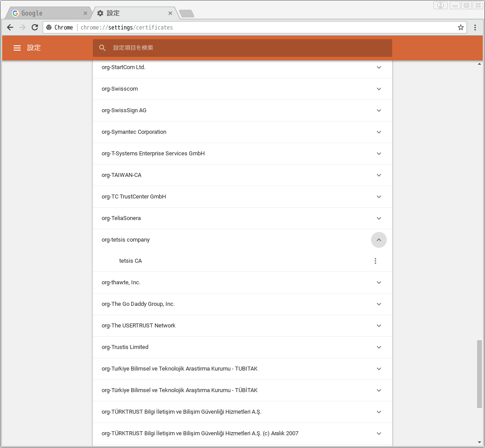Click the user profile icon in title bar

(x=440, y=5)
